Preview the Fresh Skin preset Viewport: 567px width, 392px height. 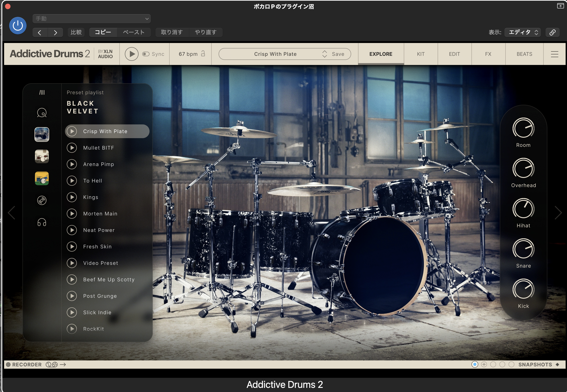point(72,246)
